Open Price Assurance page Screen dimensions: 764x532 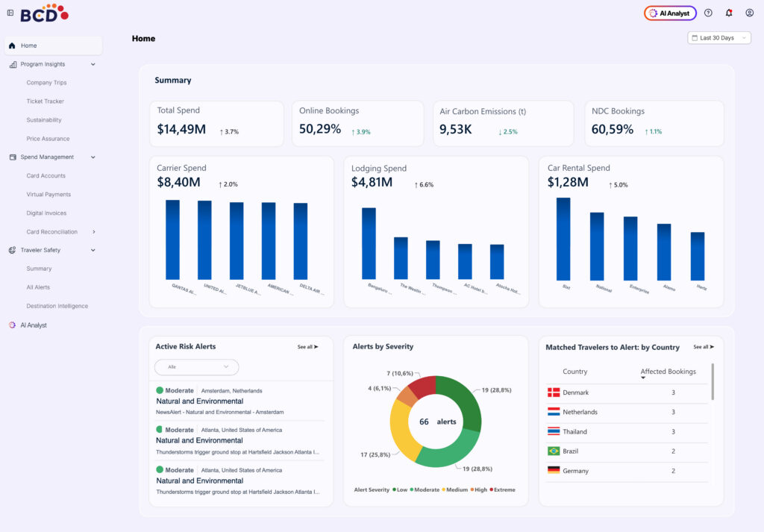pos(48,139)
